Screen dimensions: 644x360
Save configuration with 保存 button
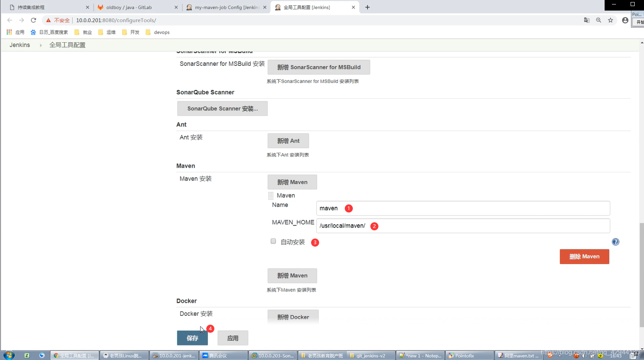point(192,338)
